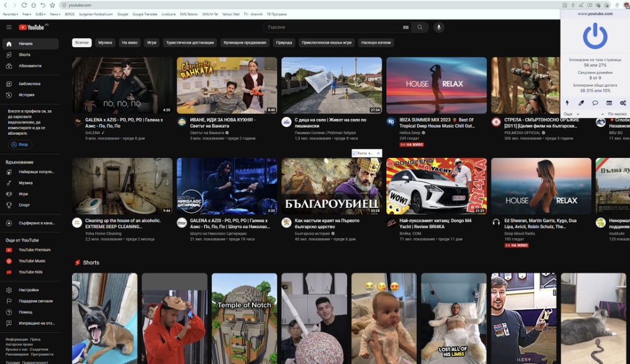Click the undo closed tab arrow icon
The image size is (630, 364).
(43, 5)
